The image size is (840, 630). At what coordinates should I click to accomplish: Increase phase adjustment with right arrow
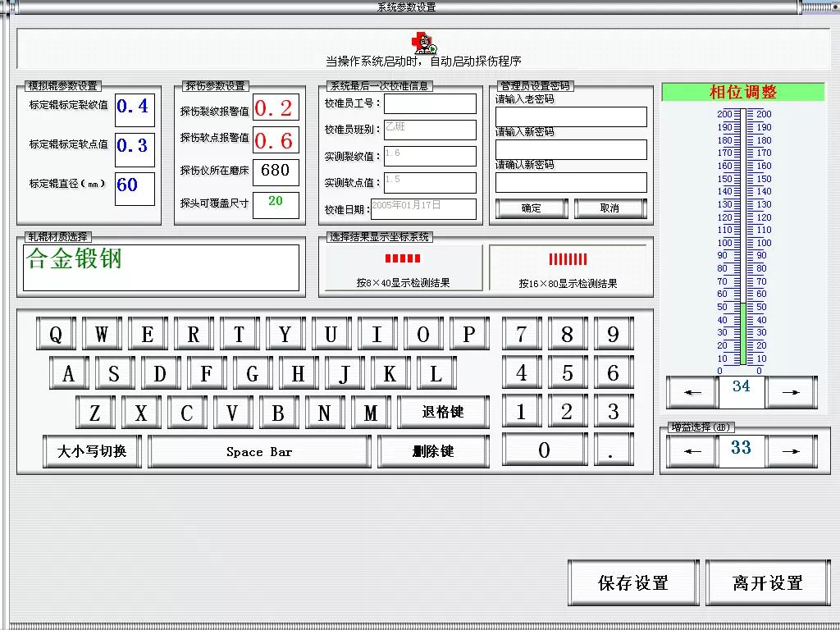(x=791, y=393)
